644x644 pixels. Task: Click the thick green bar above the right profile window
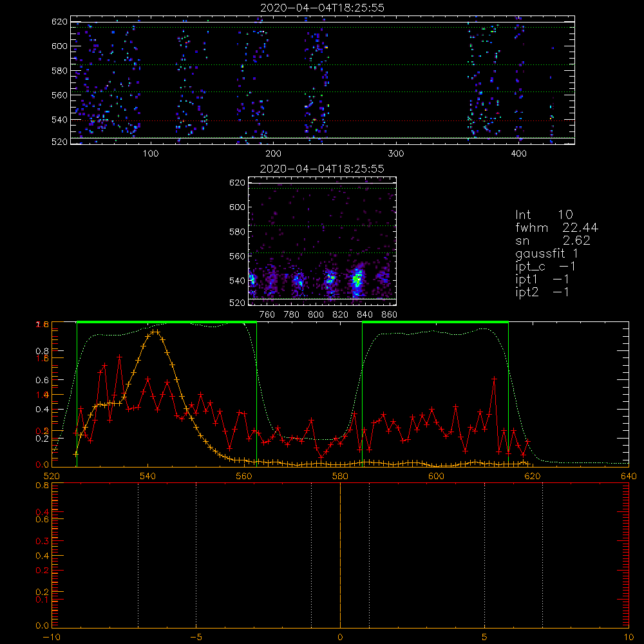coord(435,322)
